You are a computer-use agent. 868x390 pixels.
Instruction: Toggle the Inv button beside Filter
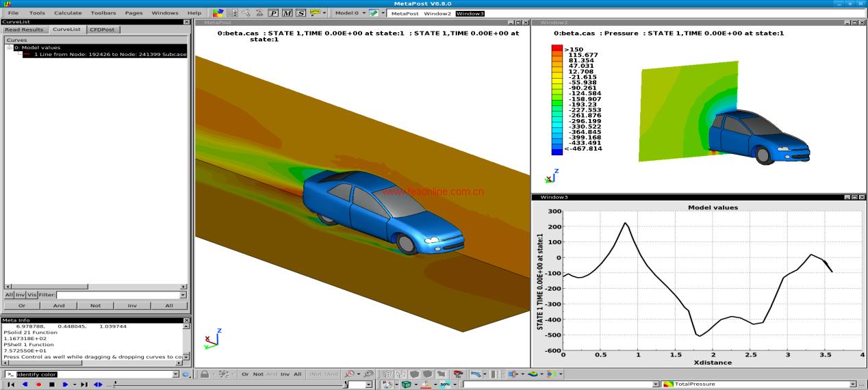click(x=21, y=295)
